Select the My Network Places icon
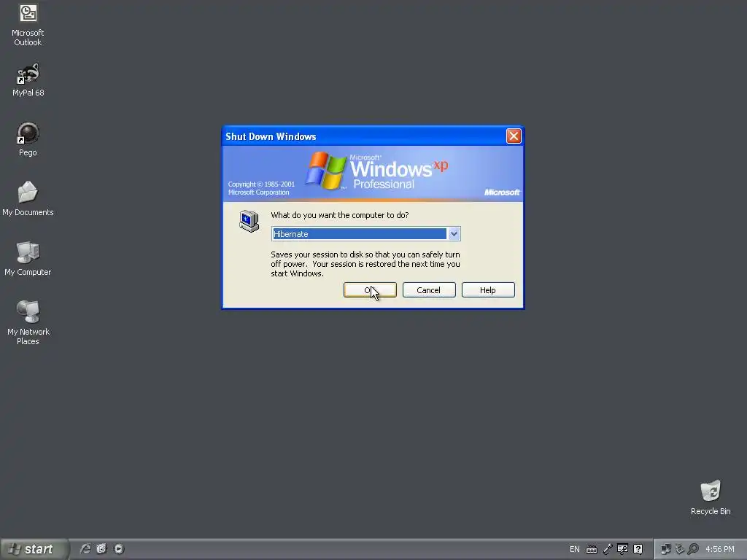 tap(28, 322)
